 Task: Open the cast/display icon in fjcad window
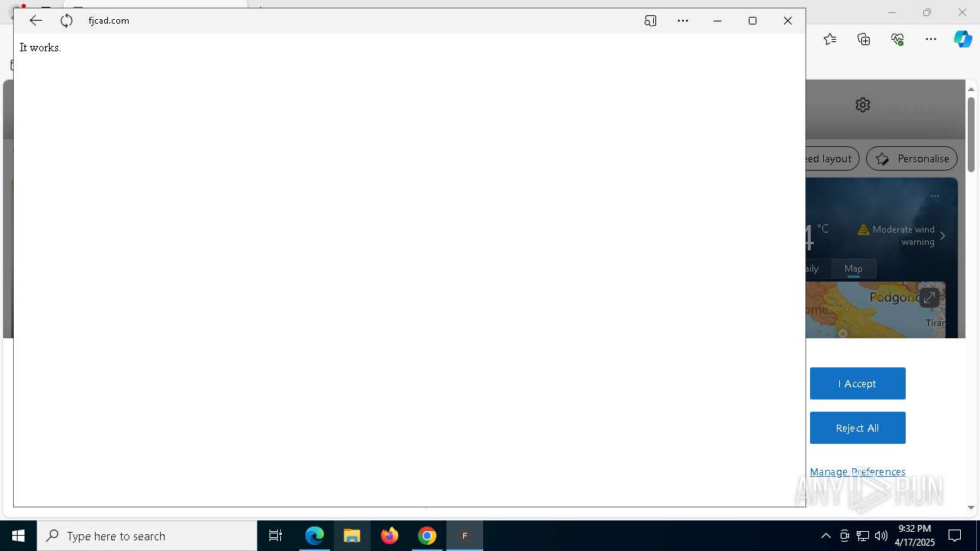pos(650,21)
